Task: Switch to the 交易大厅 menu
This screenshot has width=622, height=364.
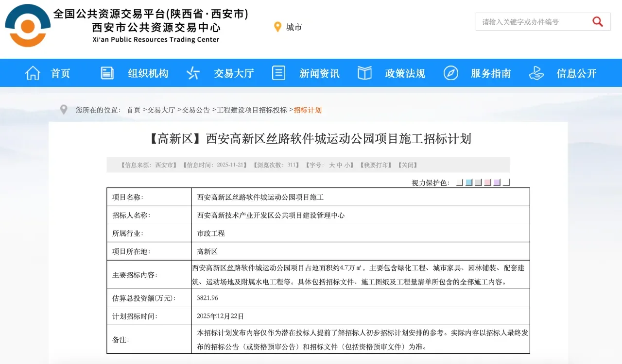Action: [233, 73]
